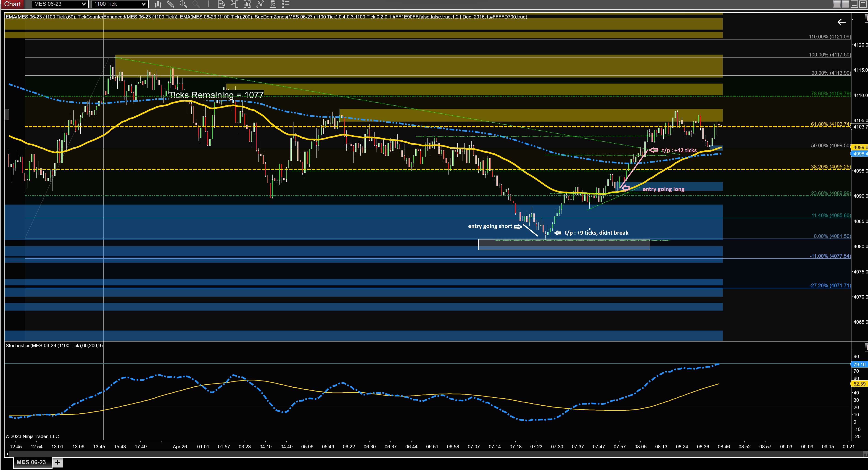Click the second gray link button in title bar

click(x=845, y=4)
